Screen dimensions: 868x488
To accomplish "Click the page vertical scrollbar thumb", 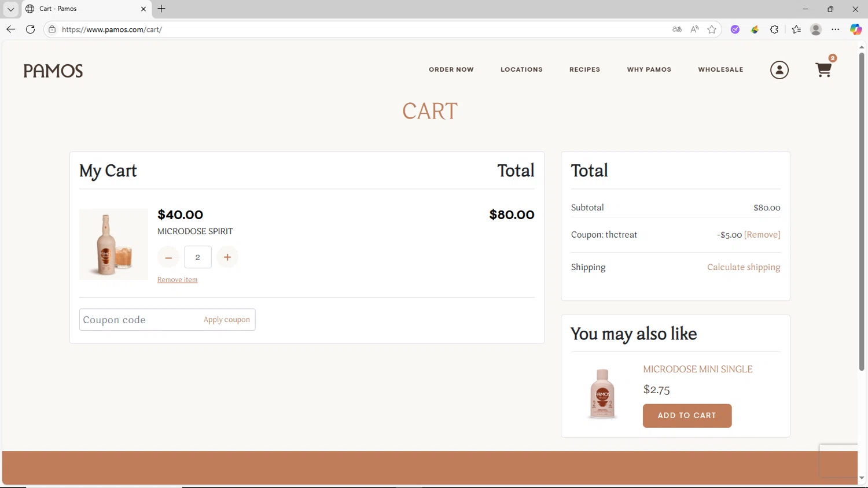I will click(x=862, y=212).
